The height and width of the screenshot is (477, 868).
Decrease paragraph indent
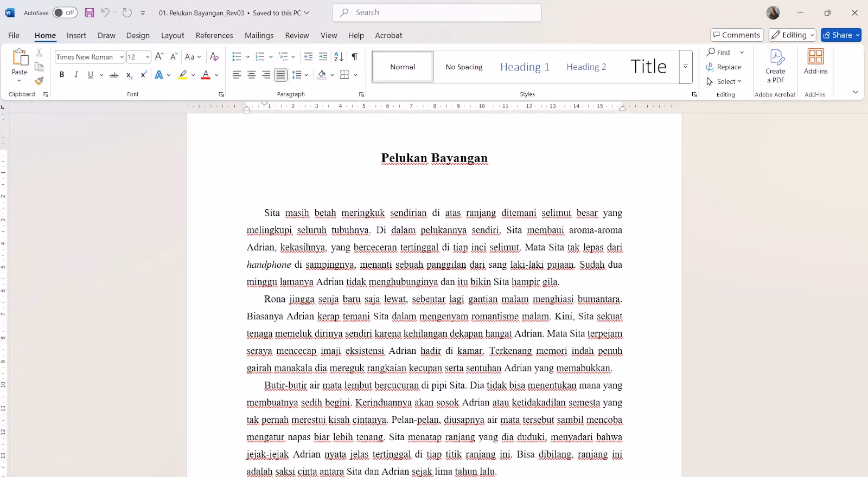(308, 57)
